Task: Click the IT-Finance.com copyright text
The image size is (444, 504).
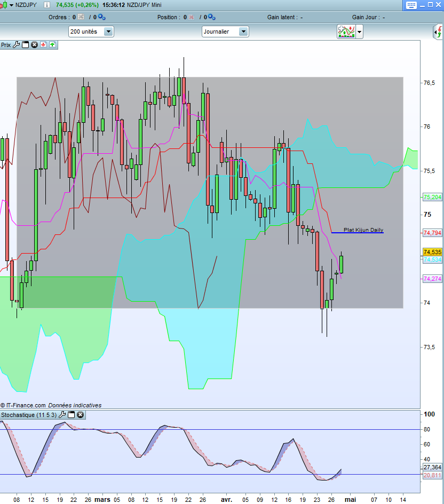Action: pos(23,405)
